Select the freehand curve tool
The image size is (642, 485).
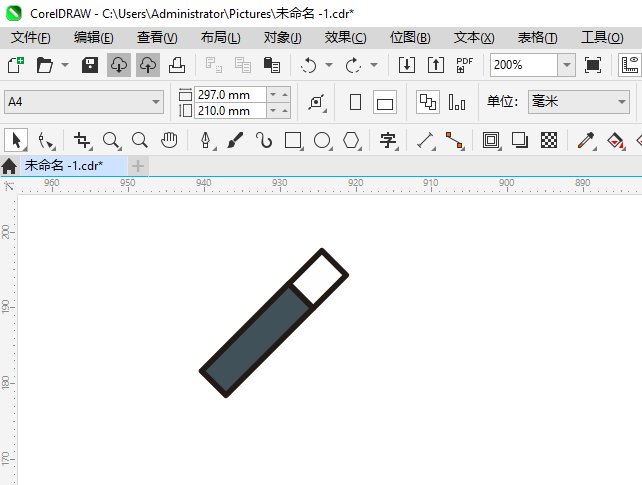point(264,140)
